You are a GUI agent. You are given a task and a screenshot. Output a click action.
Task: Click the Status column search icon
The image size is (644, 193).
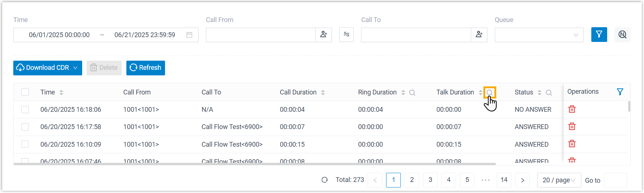549,93
